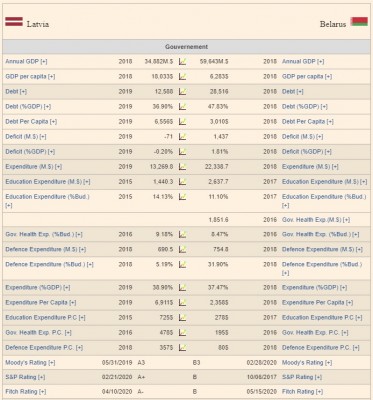
Task: Click Belarus's Education Expenditure (M.$) [+] link
Action: coord(325,182)
